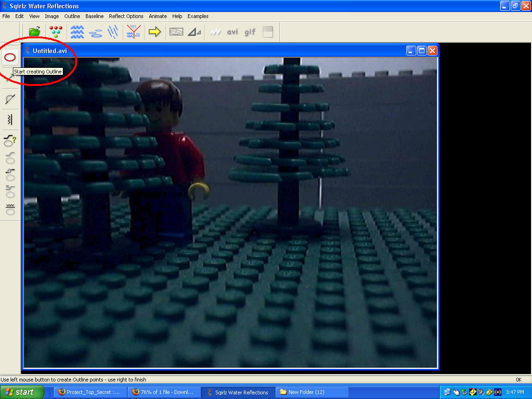The image size is (532, 399).
Task: Click the volume speaker tray icon
Action: [481, 392]
